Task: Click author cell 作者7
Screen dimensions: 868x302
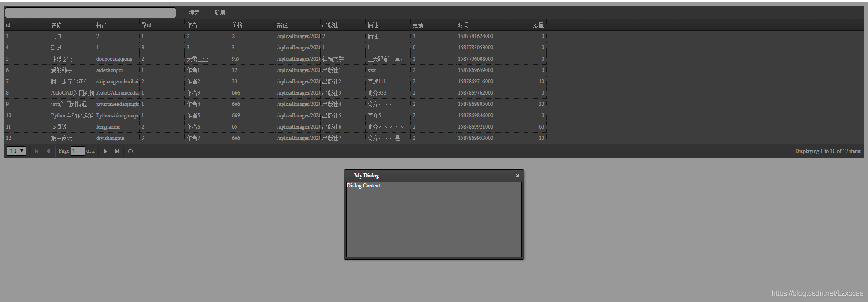Action: click(x=207, y=138)
